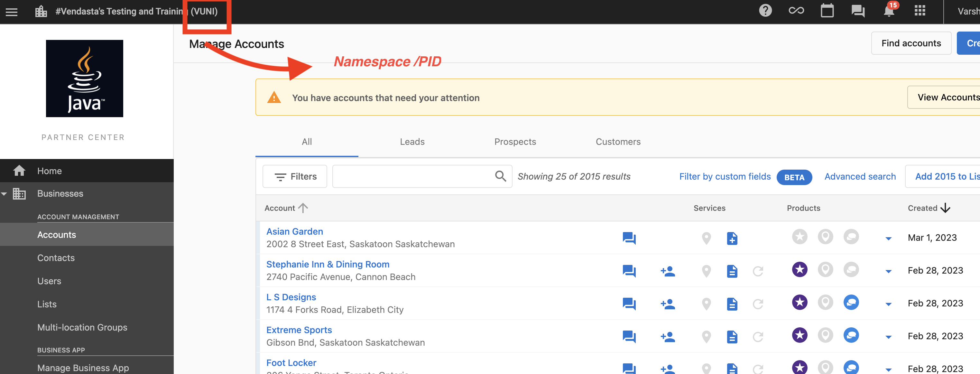Expand products dropdown for Foot Locker row
This screenshot has width=980, height=374.
pos(888,369)
